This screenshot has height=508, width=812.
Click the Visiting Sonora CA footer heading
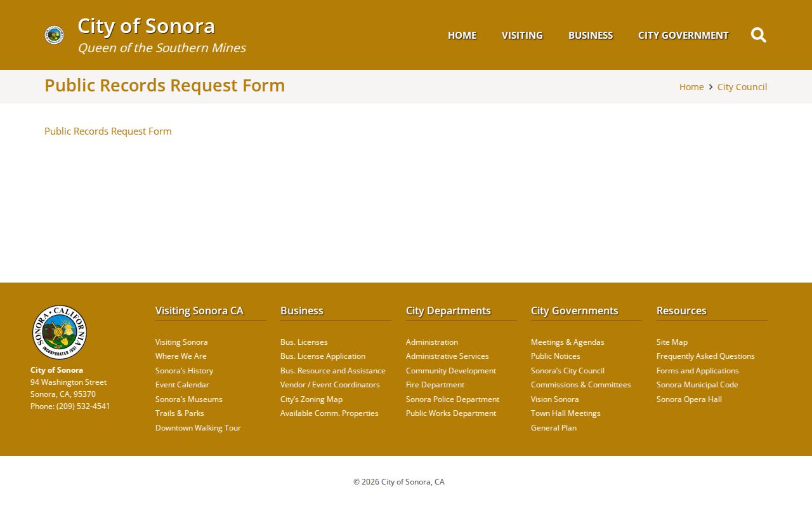199,311
